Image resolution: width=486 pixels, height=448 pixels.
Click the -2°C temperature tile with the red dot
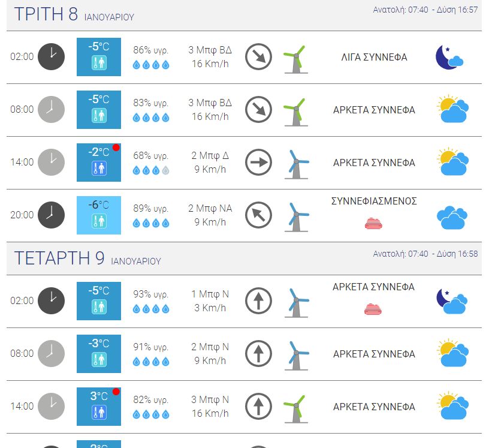(x=99, y=163)
